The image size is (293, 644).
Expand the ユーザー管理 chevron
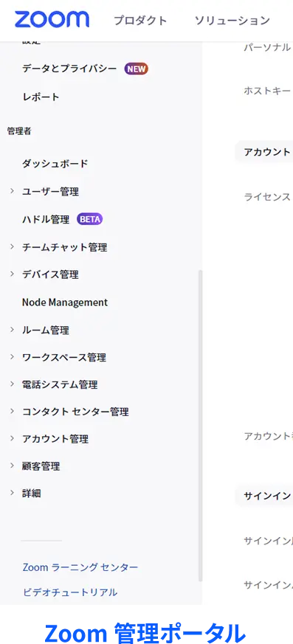coord(12,191)
